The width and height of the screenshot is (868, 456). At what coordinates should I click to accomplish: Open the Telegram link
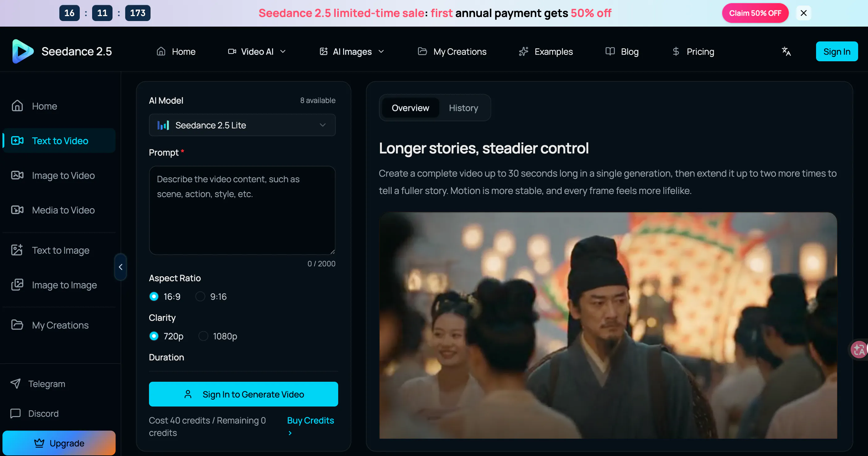(x=46, y=384)
